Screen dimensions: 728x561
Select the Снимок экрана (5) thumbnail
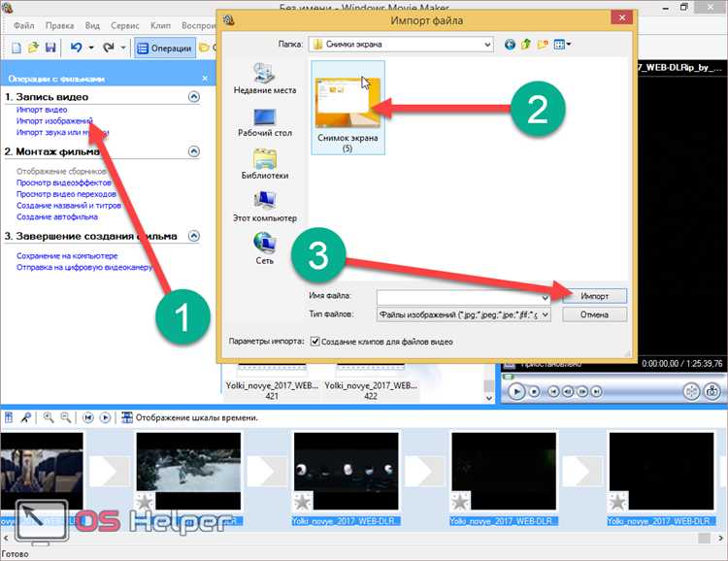[x=347, y=108]
